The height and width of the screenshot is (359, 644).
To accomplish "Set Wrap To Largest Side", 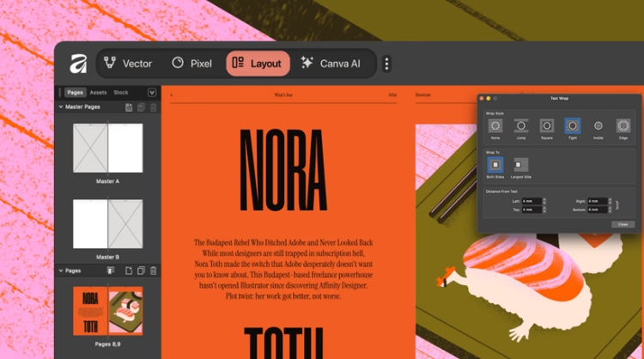I will [x=521, y=165].
